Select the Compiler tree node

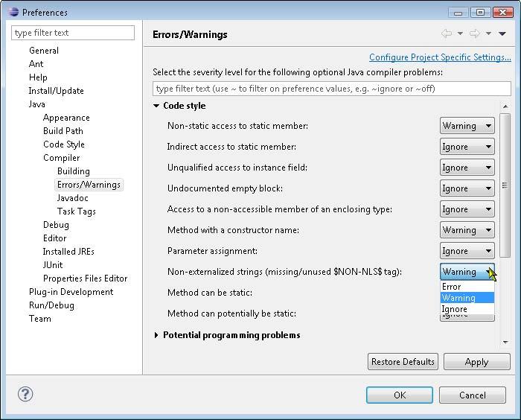pyautogui.click(x=62, y=158)
